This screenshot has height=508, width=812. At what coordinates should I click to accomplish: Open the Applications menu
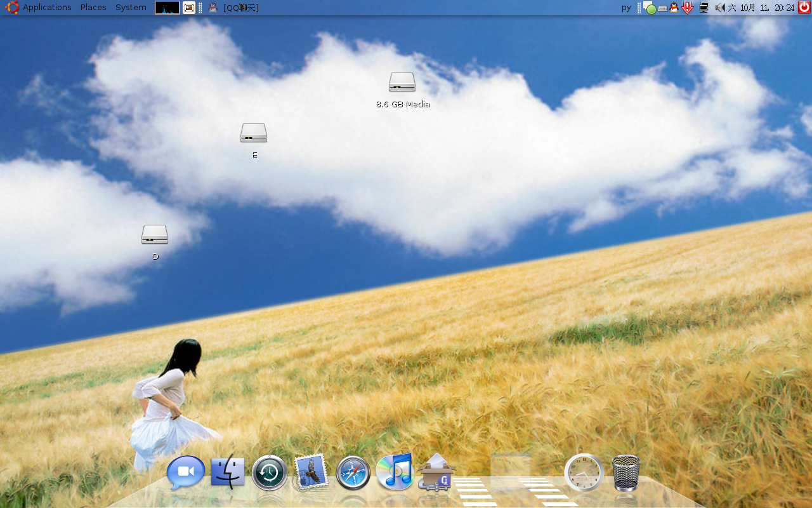tap(47, 8)
